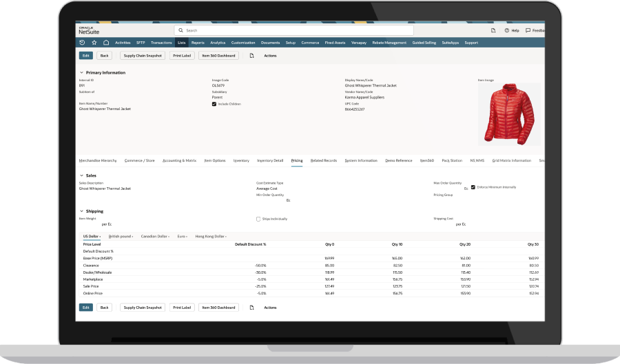Switch to the Commerce / Store tab
The image size is (620, 364).
click(140, 161)
